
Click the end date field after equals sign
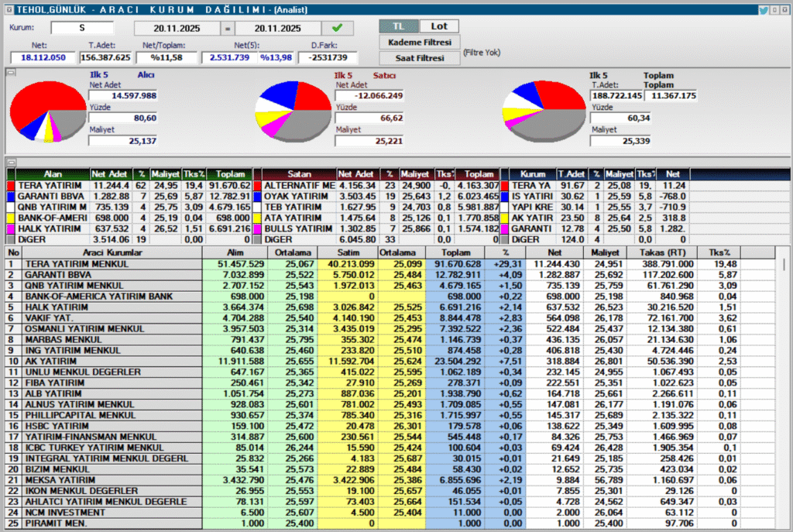[278, 29]
